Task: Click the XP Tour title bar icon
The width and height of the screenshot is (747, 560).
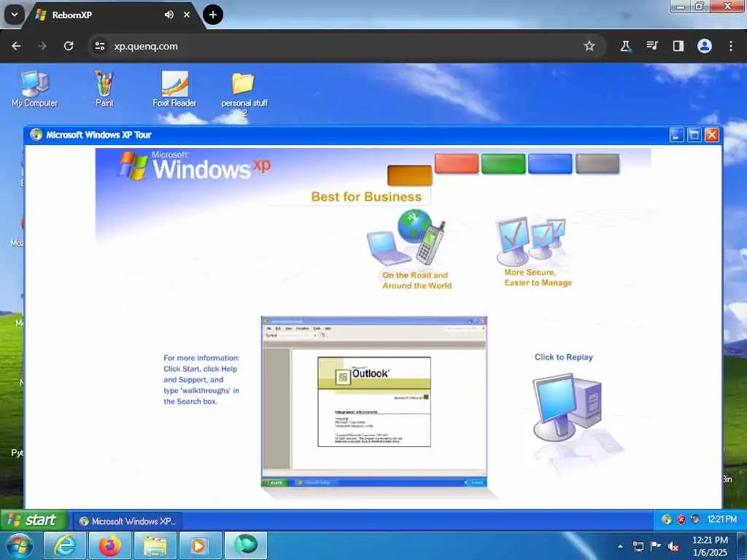Action: 36,135
